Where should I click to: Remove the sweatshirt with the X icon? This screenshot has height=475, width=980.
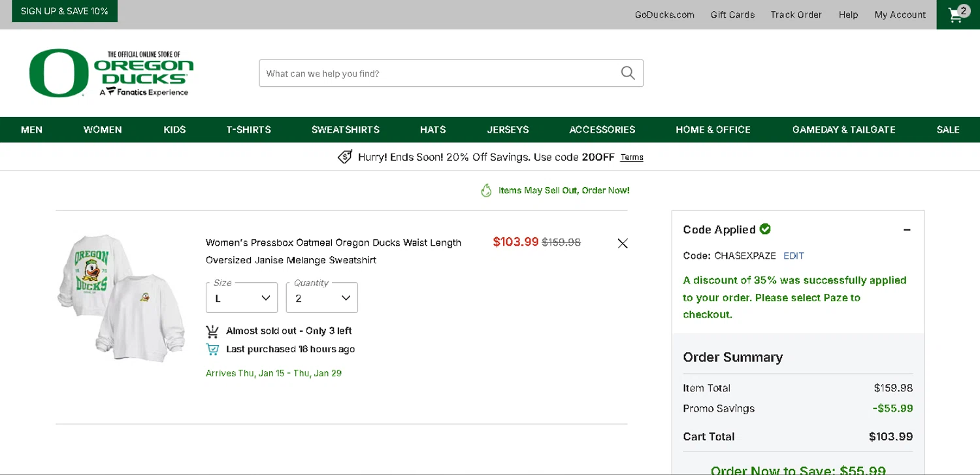click(623, 243)
